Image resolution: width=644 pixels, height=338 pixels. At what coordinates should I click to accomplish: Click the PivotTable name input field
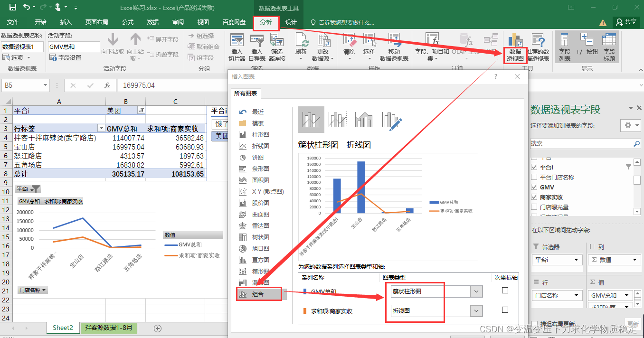click(x=22, y=47)
